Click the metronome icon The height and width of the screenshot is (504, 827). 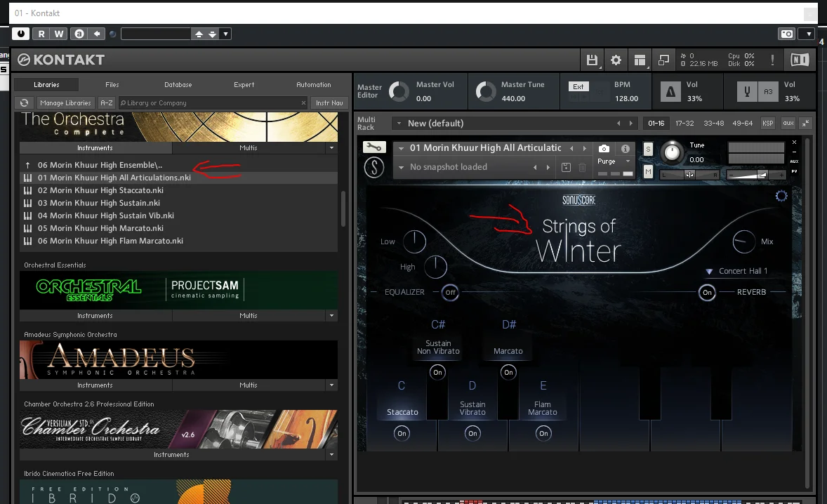tap(670, 92)
